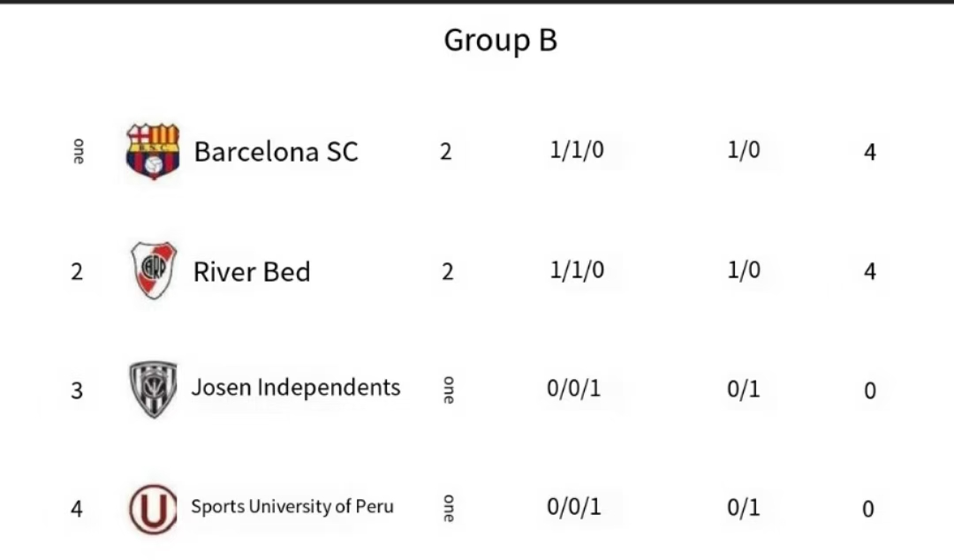Click Josen Independents' rank number 3
Viewport: 954px width, 560px height.
[x=77, y=390]
